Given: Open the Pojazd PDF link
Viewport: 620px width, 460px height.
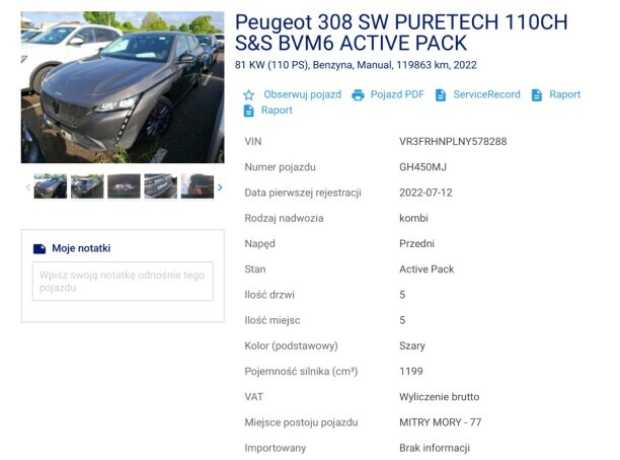Looking at the screenshot, I should pyautogui.click(x=397, y=95).
